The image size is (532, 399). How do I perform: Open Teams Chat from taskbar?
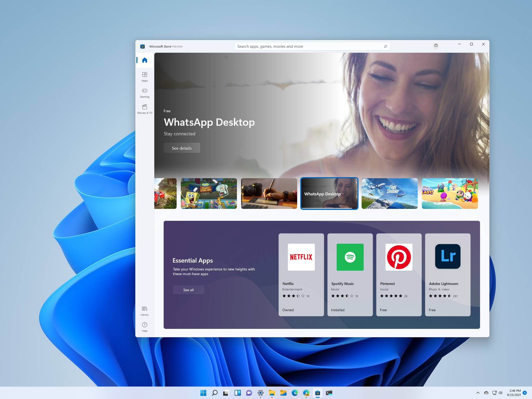[249, 393]
